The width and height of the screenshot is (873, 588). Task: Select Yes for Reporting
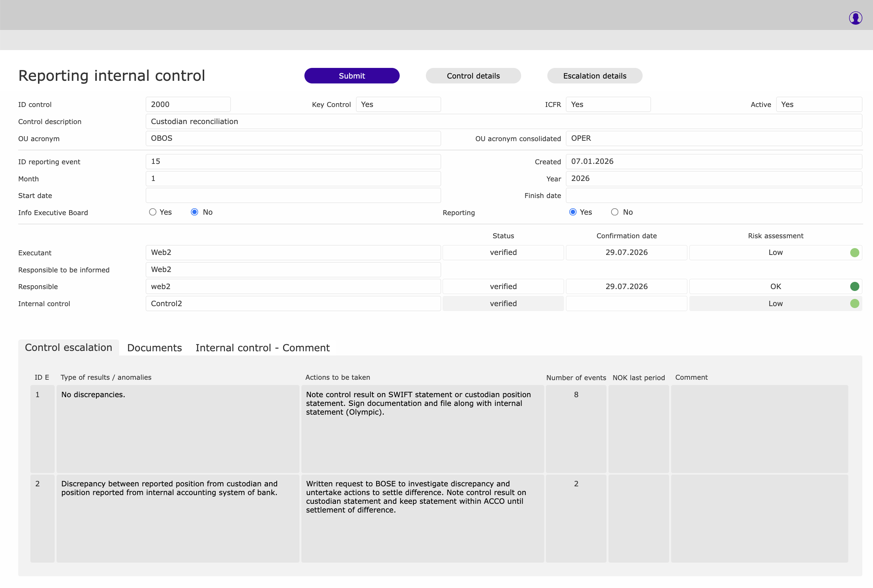pos(573,212)
